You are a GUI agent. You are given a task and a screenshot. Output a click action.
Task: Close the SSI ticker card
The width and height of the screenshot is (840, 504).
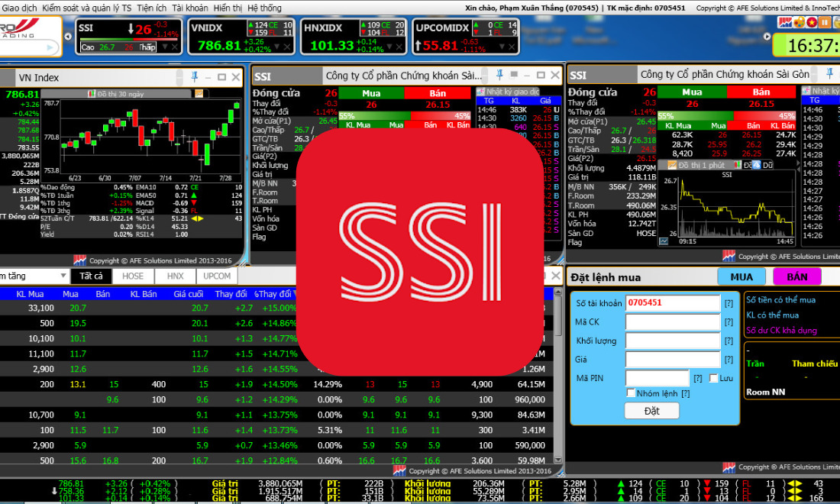coord(175,47)
